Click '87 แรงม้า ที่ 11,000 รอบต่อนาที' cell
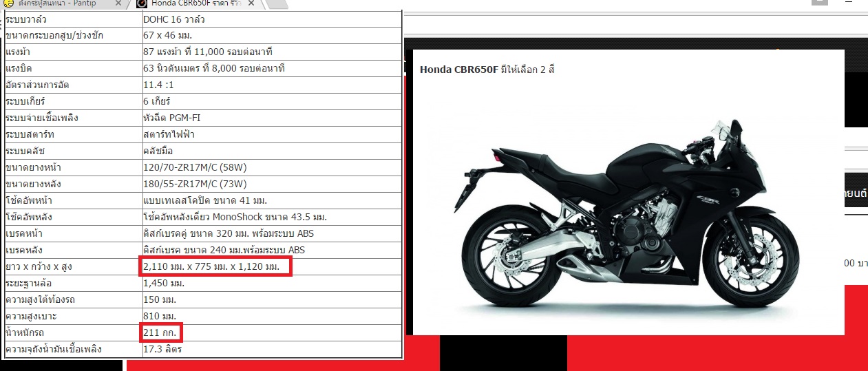The width and height of the screenshot is (868, 371). point(271,52)
